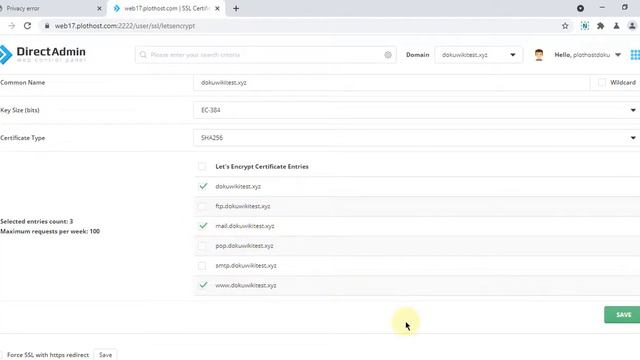Click Force SSL with https redirect label
Screen dimensions: 640x360
tap(48, 355)
